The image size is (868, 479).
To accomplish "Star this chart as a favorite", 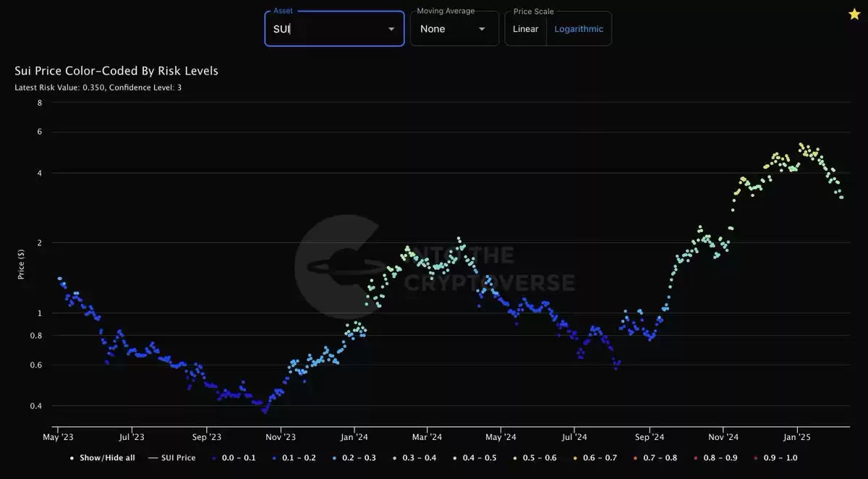I will 854,14.
